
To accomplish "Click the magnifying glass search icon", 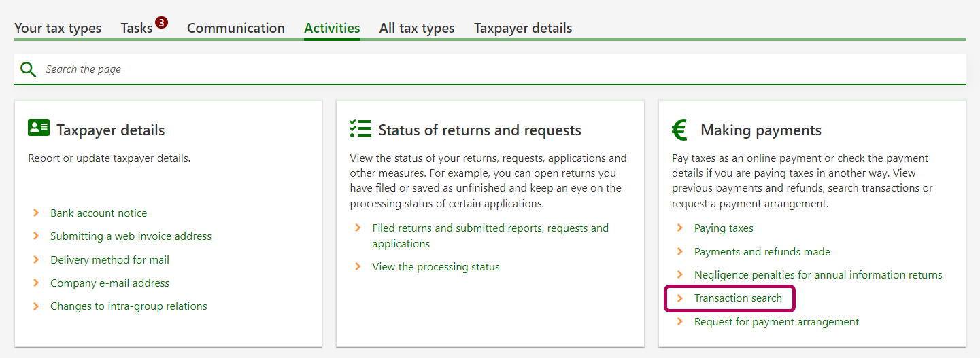I will [x=28, y=69].
